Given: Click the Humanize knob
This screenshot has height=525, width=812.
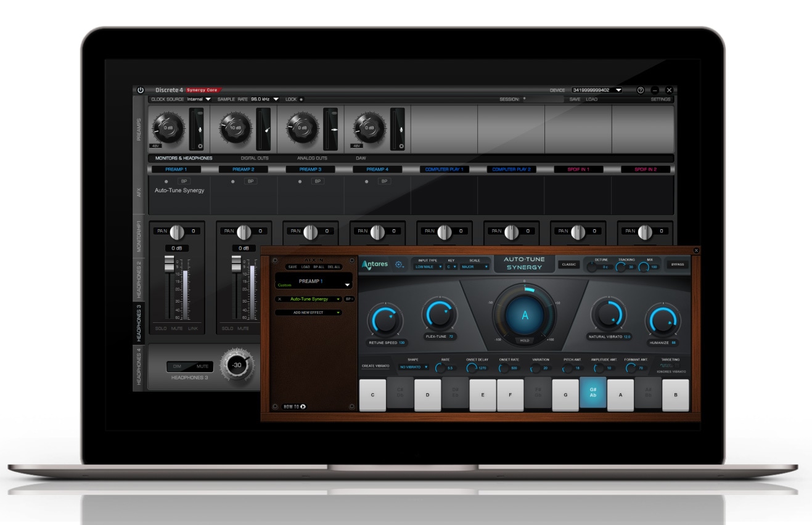Looking at the screenshot, I should click(663, 320).
